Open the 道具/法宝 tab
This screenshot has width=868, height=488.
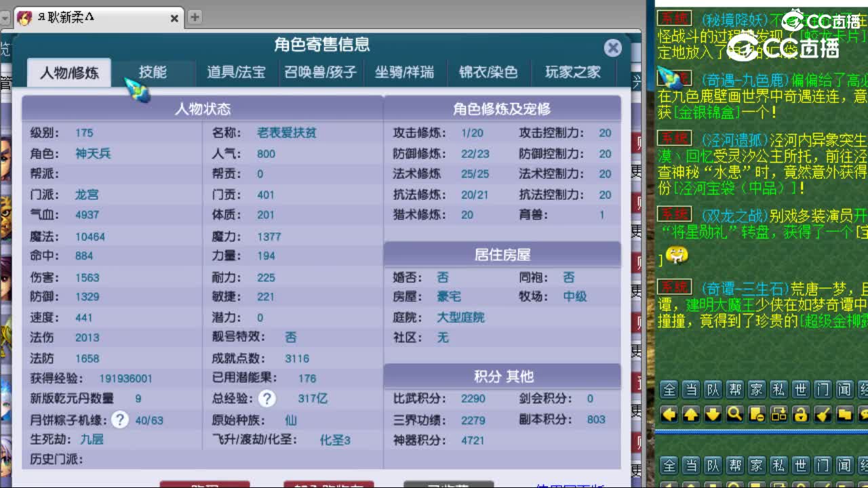236,72
